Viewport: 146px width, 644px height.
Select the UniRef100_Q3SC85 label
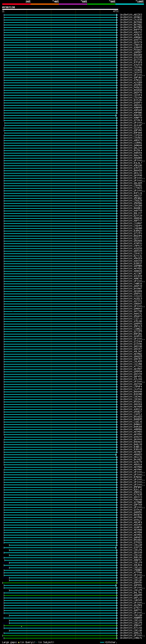(x=131, y=57)
